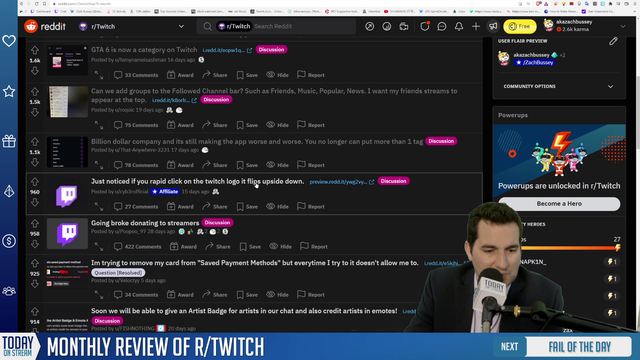Click Affiliate flair on twitch logo post
Screen dimensions: 640x360
tap(165, 191)
